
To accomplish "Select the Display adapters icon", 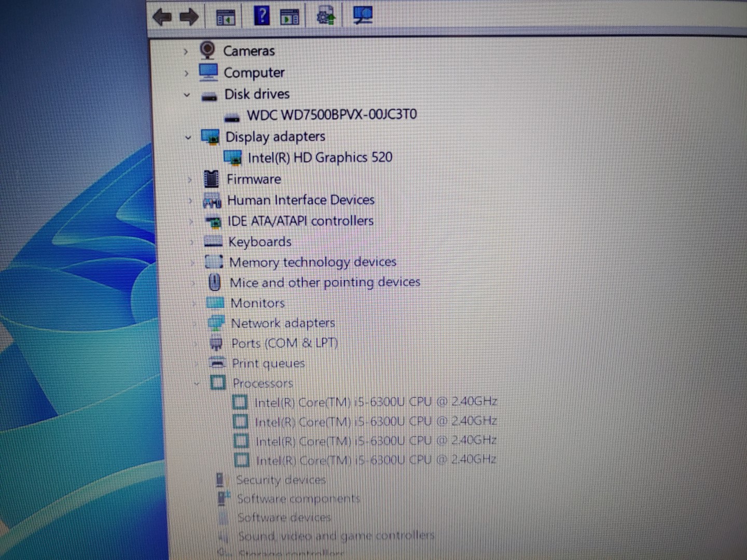I will (x=211, y=137).
